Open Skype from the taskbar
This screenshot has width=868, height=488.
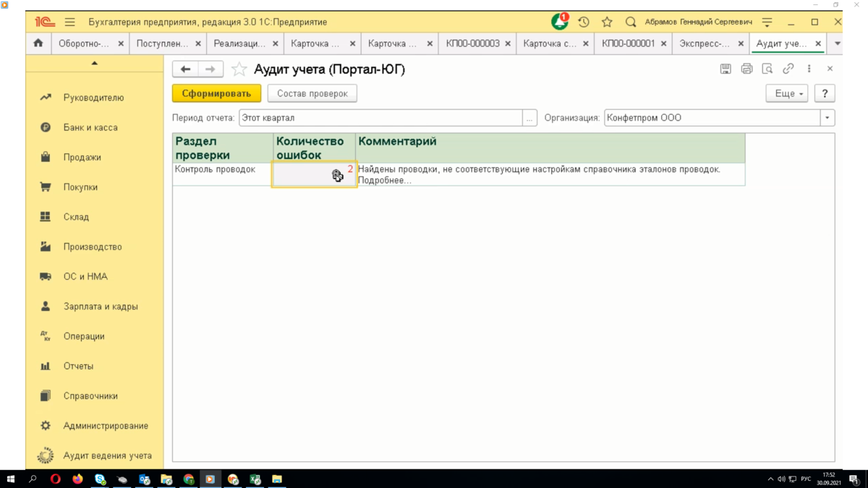100,479
